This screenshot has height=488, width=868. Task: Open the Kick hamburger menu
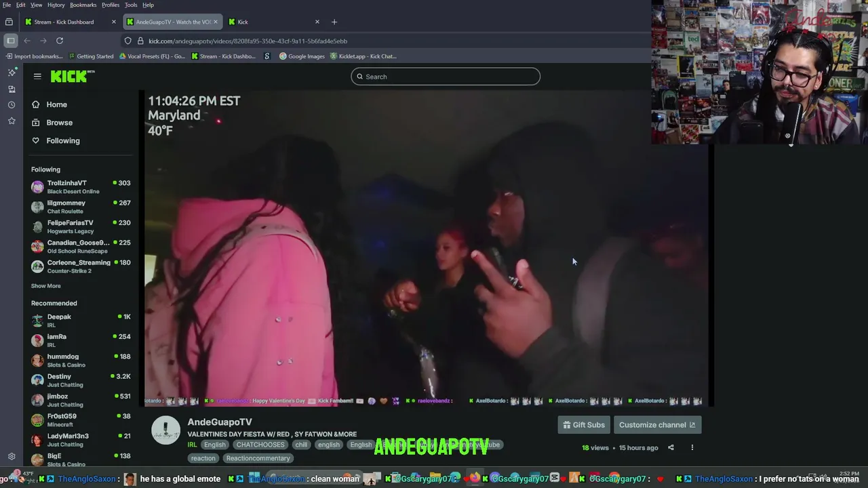[x=37, y=77]
